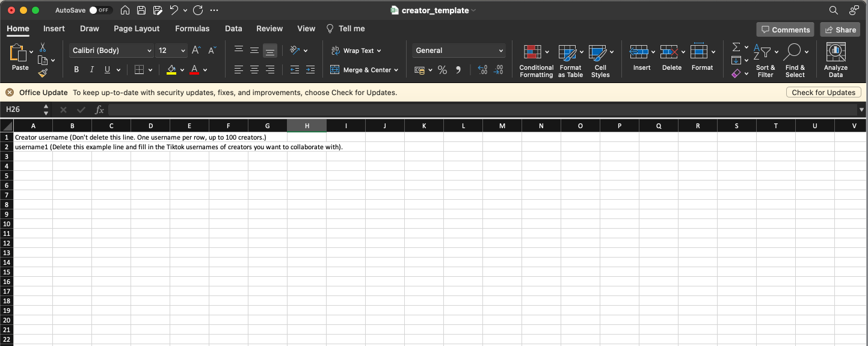Click the Cut scissors icon
The height and width of the screenshot is (346, 868).
(43, 48)
